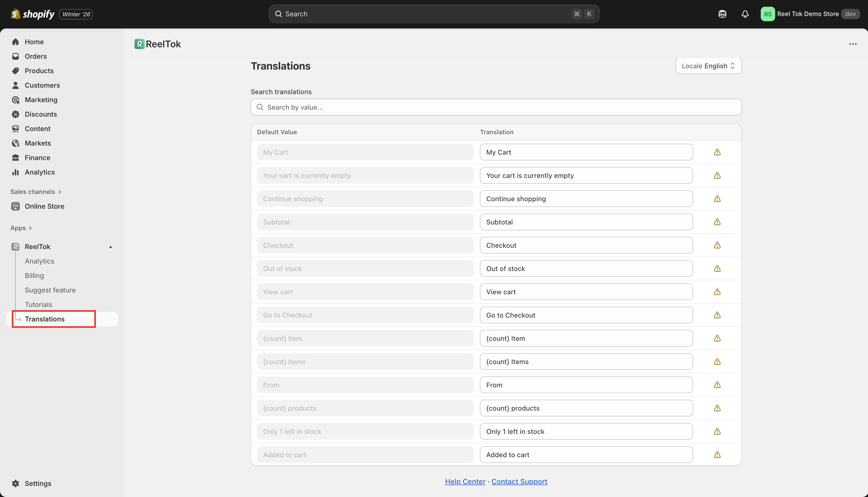
Task: Select Tutorials under ReelTok
Action: tap(38, 304)
